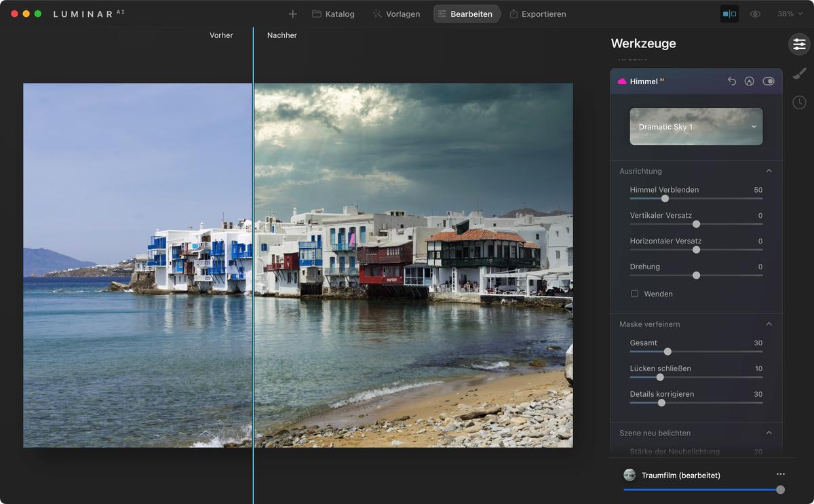Click the before/after divider line on image
The height and width of the screenshot is (504, 814).
(x=253, y=265)
